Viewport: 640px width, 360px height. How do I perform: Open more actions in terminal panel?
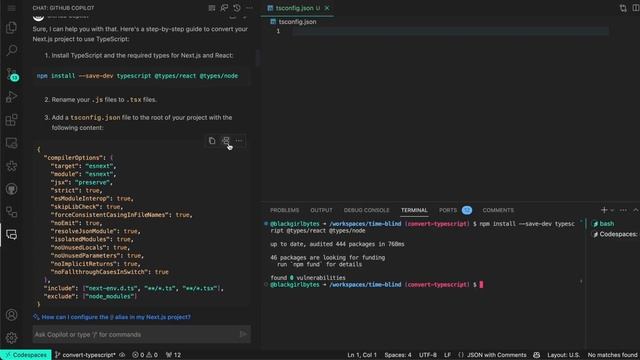pos(623,210)
